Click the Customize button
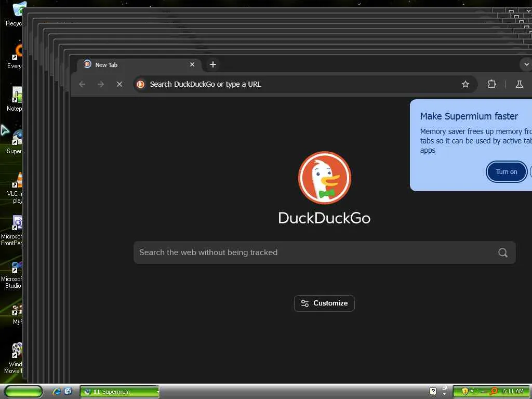The width and height of the screenshot is (532, 399). tap(324, 303)
